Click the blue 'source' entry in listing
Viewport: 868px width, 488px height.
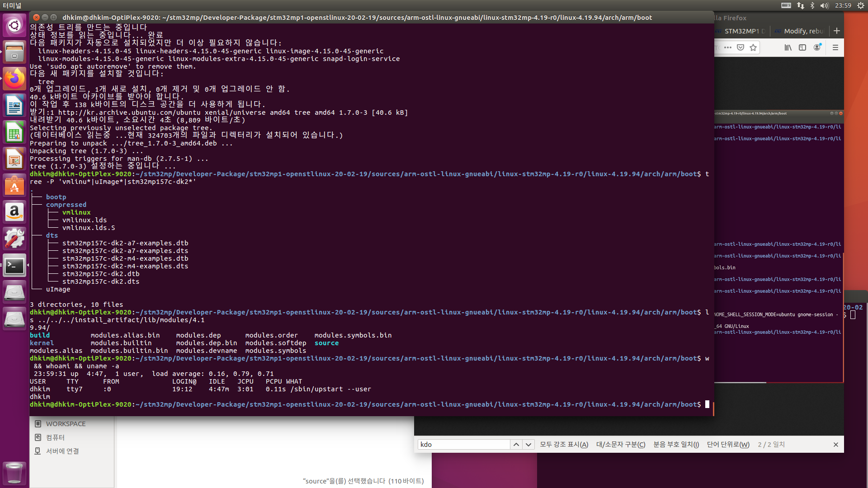tap(327, 343)
